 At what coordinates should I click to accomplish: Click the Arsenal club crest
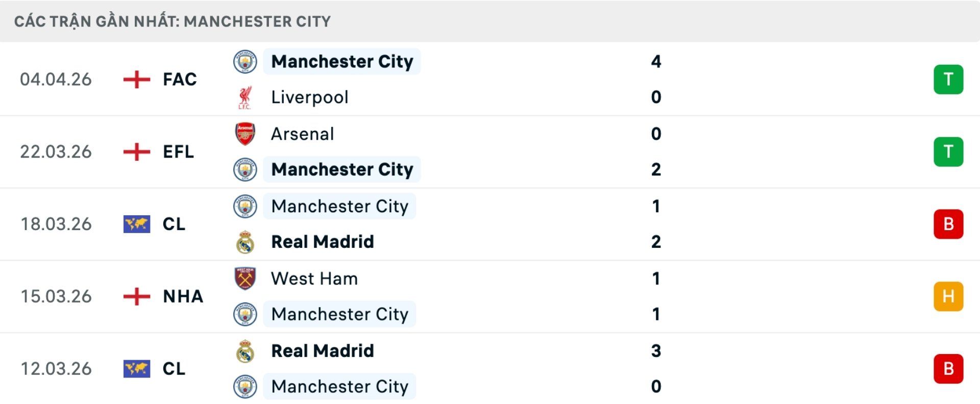click(245, 134)
